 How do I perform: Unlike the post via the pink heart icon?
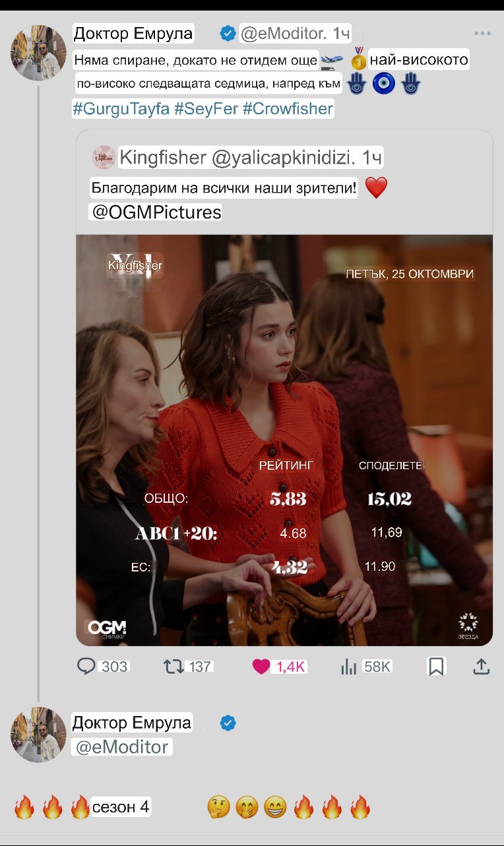point(261,667)
